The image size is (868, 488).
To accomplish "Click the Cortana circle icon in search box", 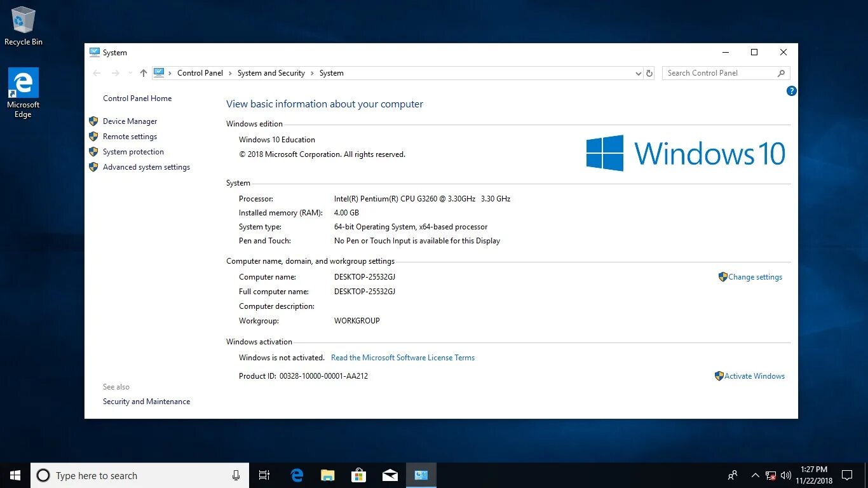I will point(43,475).
